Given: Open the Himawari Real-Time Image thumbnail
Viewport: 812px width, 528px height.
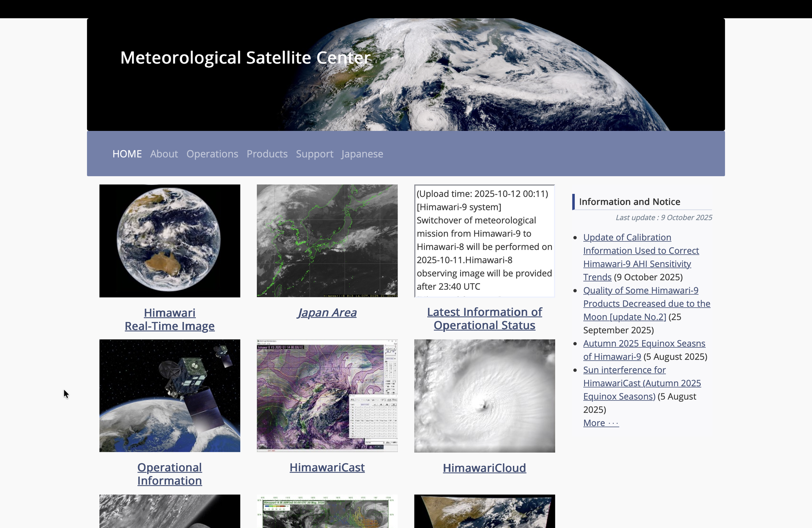Looking at the screenshot, I should pos(170,240).
